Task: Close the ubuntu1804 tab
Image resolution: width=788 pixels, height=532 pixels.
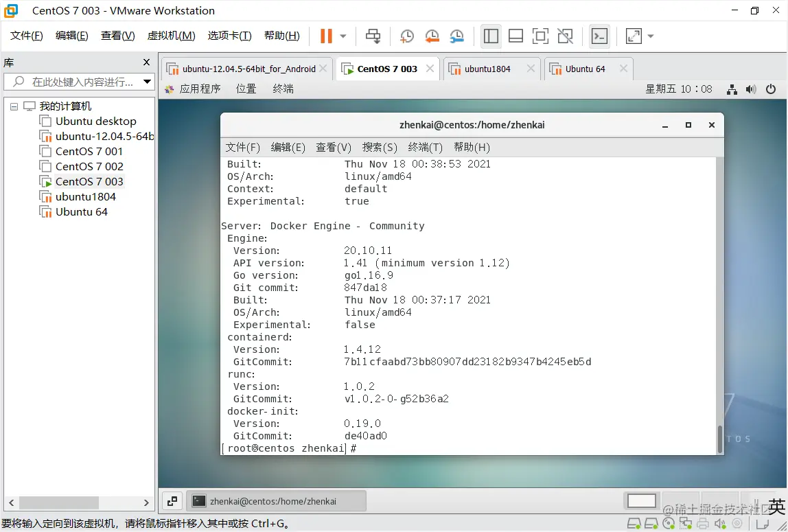Action: [x=531, y=69]
